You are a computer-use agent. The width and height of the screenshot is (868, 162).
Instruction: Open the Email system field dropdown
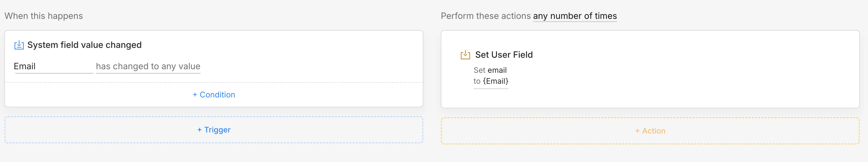click(x=53, y=66)
